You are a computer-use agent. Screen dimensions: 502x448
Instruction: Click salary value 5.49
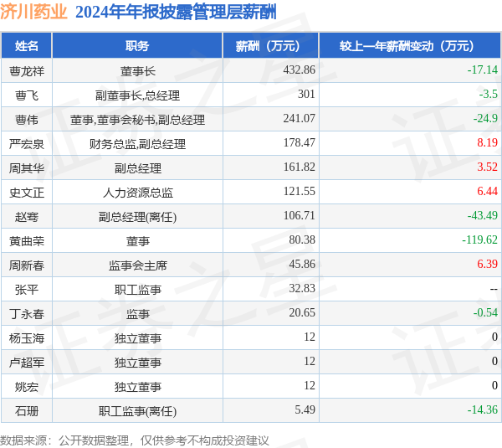pos(305,409)
